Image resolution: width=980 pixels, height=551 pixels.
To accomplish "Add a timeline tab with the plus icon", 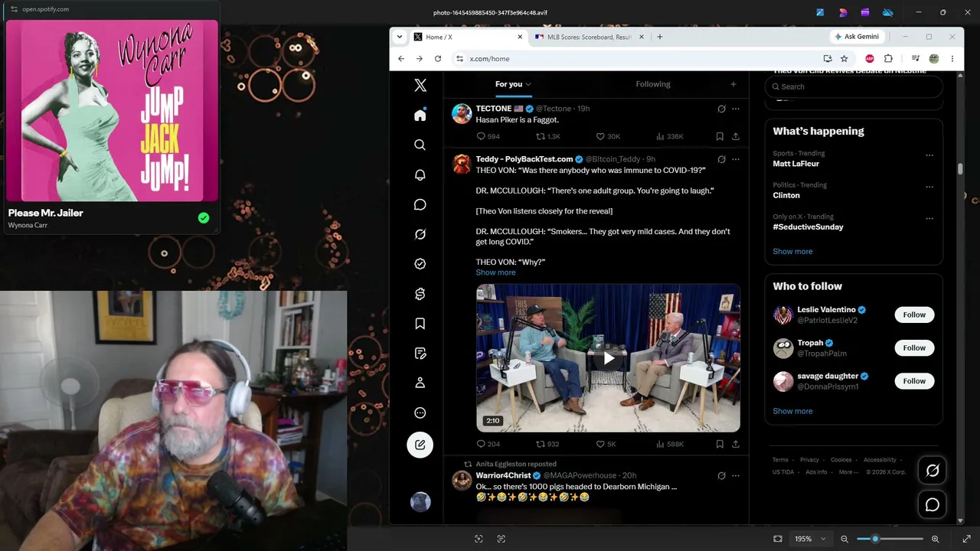I will click(733, 84).
